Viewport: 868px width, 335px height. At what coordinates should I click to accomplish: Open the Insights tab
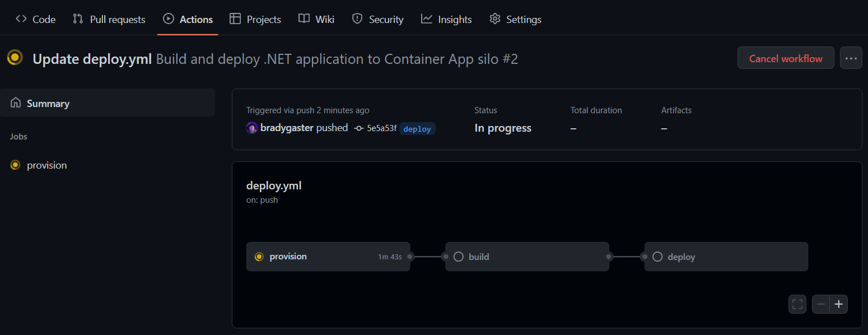coord(446,19)
